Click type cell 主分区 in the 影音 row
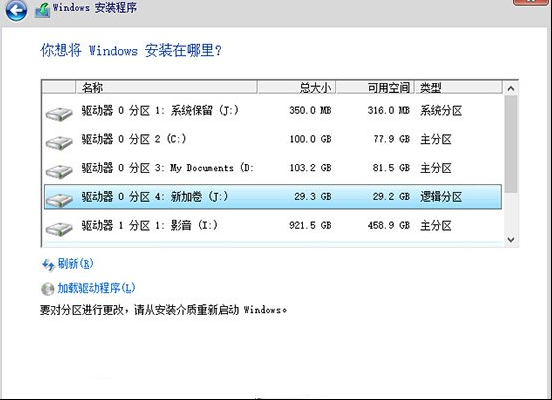 (435, 225)
